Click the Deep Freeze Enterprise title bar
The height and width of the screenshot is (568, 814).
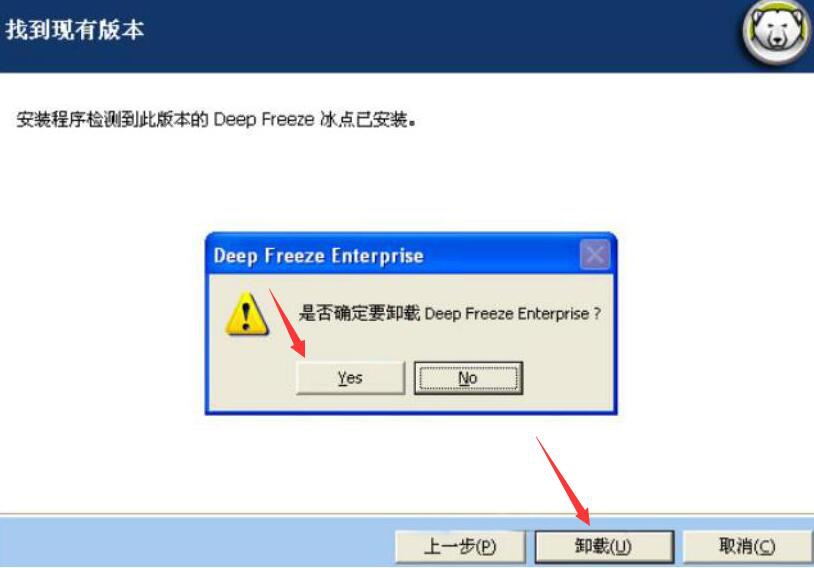click(395, 255)
